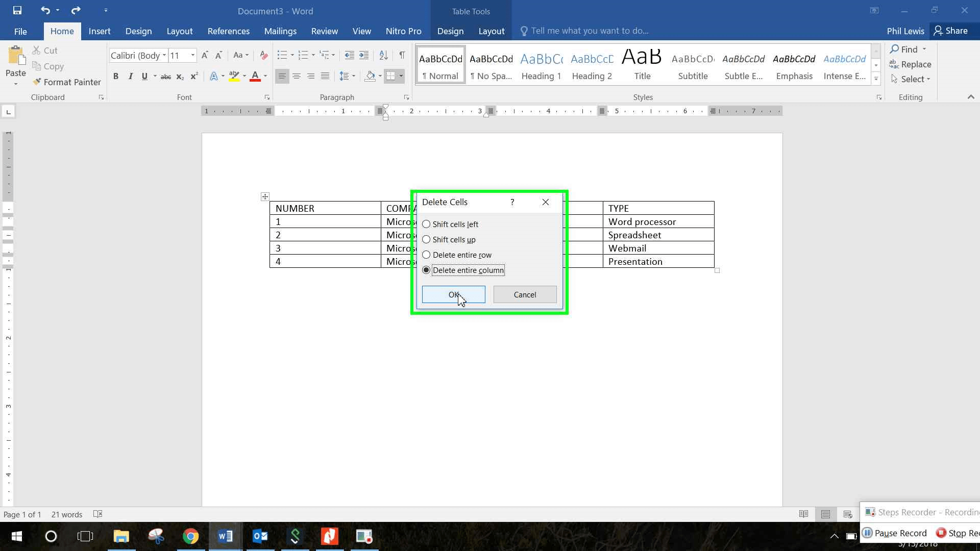
Task: Click the Sort icon in Paragraph group
Action: tap(384, 55)
